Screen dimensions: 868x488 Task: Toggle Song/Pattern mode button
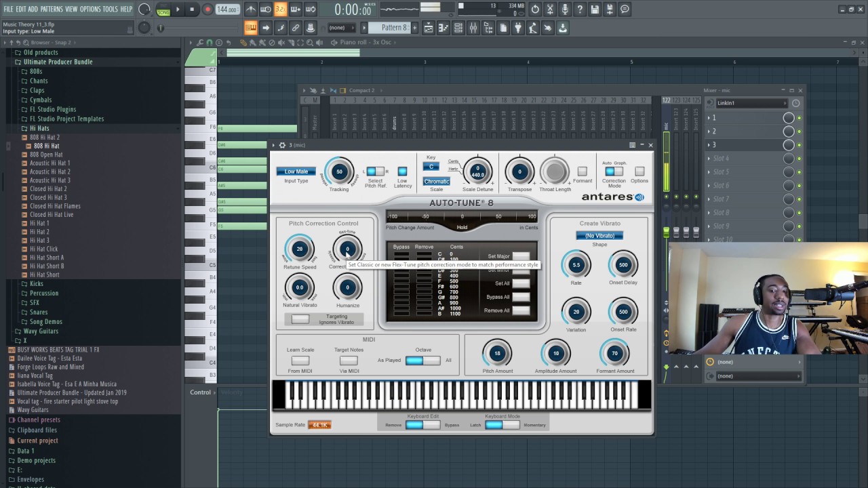163,9
